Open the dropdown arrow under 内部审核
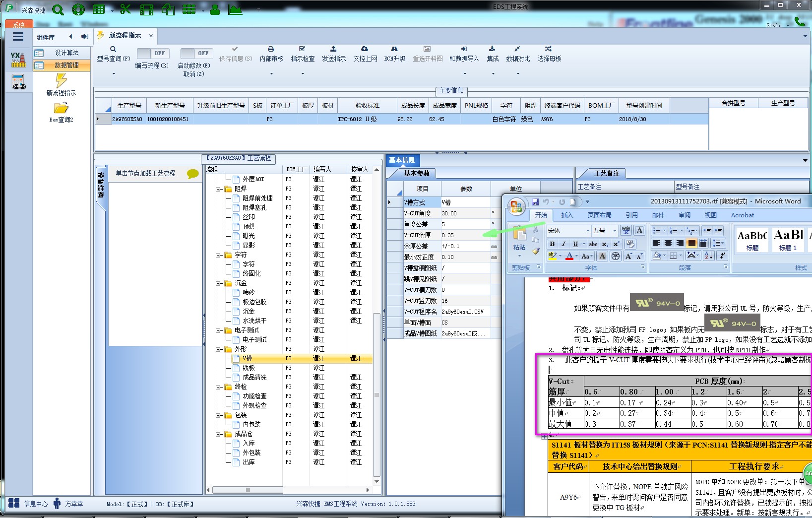The width and height of the screenshot is (812, 518). 271,74
